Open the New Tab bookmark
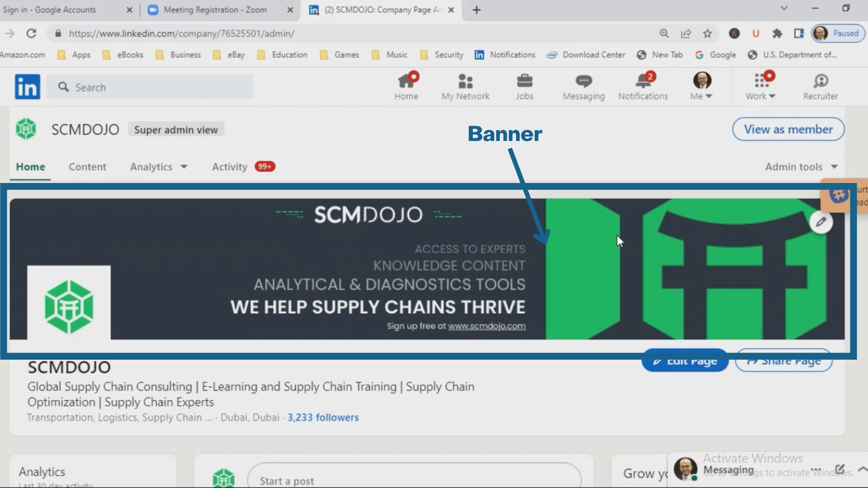868x488 pixels. (x=660, y=55)
